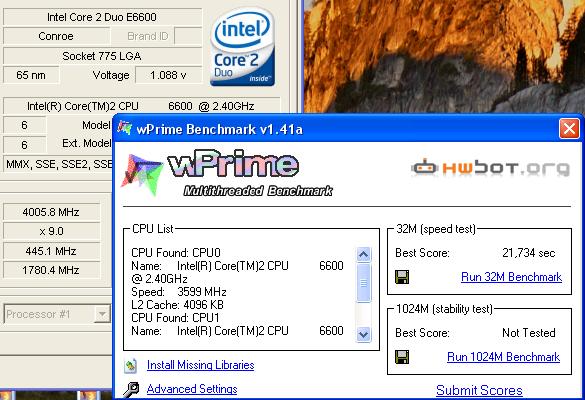Viewport: 585px width, 400px height.
Task: Click 'L2 Cache: 4096 KB' line
Action: (x=177, y=304)
